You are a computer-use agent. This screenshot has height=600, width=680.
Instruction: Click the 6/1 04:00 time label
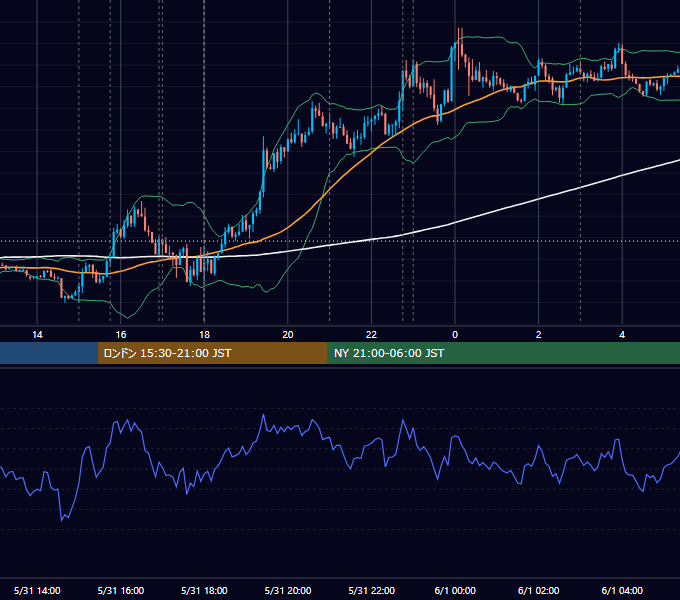pyautogui.click(x=622, y=590)
